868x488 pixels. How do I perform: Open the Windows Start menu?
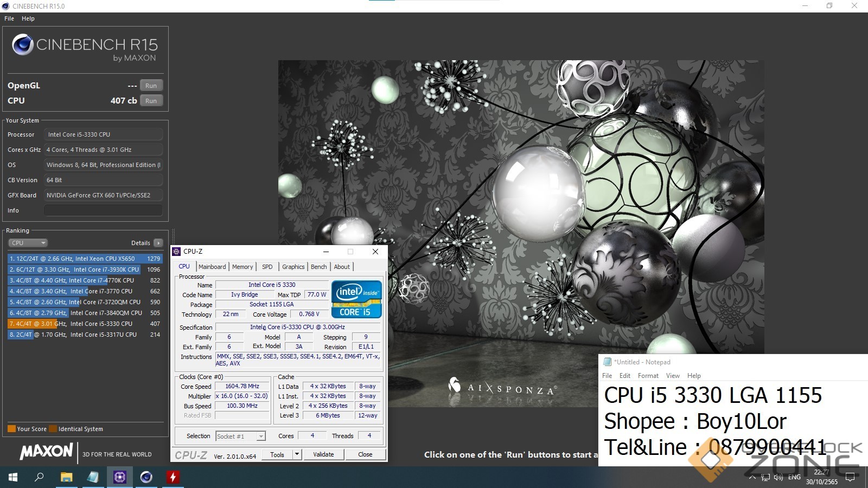13,477
